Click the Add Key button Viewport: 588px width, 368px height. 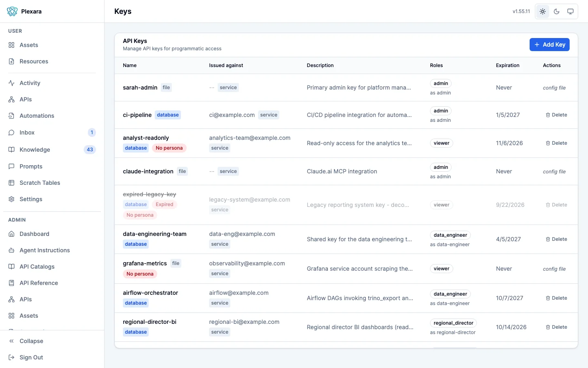pos(550,45)
